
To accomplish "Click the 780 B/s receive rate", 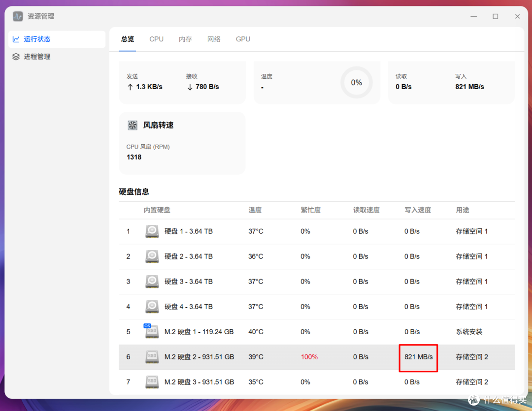I will coord(207,87).
